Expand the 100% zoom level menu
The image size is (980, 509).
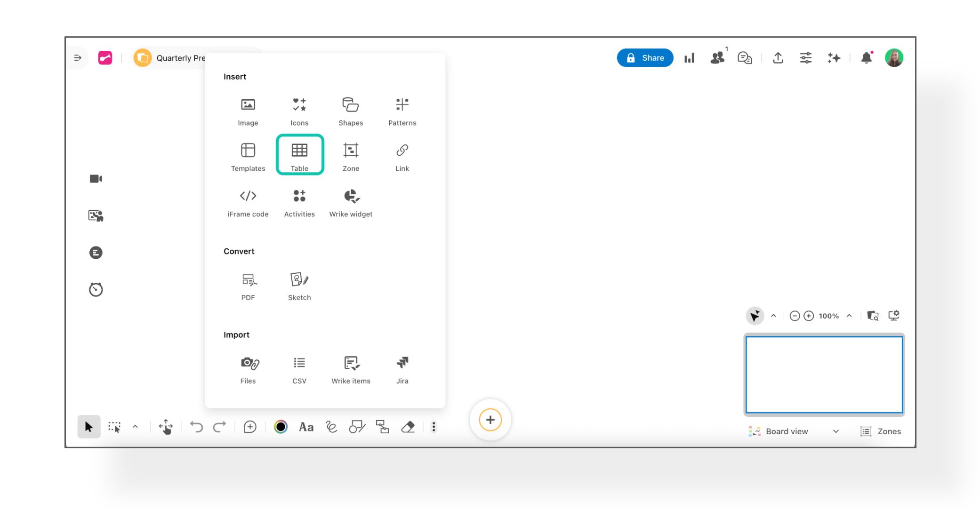tap(849, 316)
